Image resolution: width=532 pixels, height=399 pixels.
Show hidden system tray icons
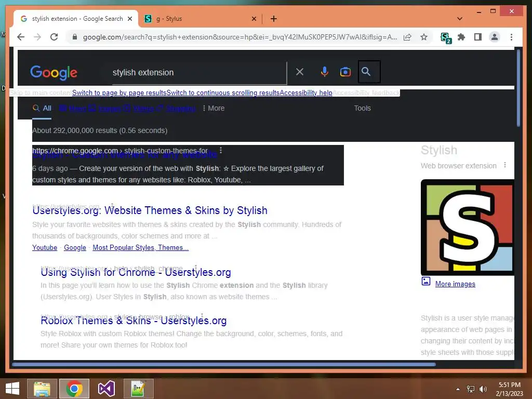click(x=458, y=389)
